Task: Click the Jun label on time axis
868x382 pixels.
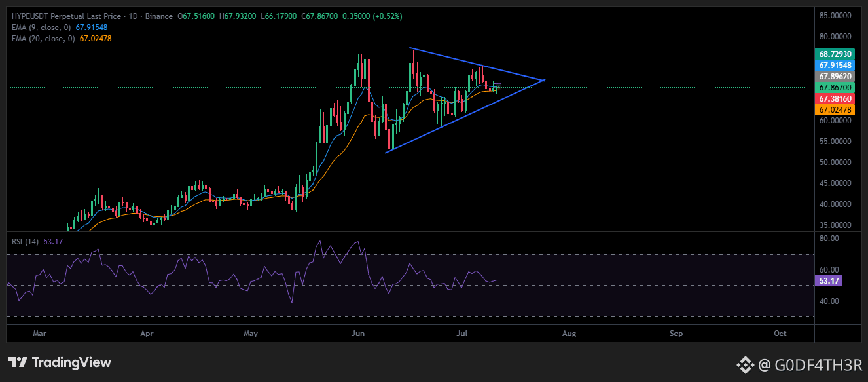Action: click(x=358, y=334)
